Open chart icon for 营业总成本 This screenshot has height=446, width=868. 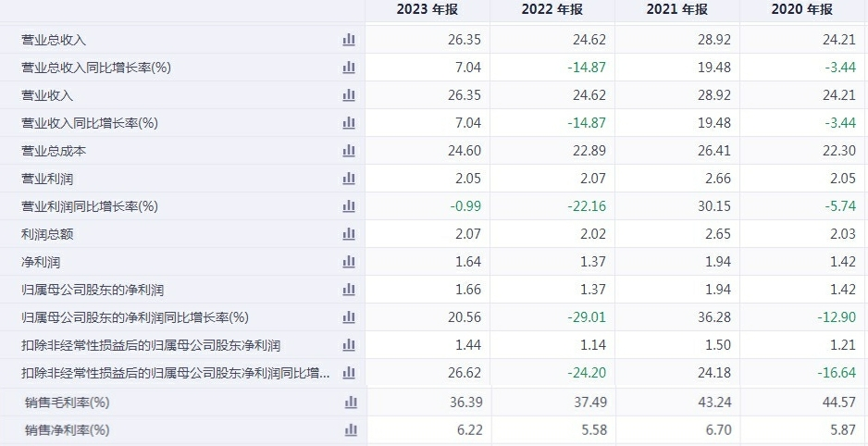tap(349, 151)
